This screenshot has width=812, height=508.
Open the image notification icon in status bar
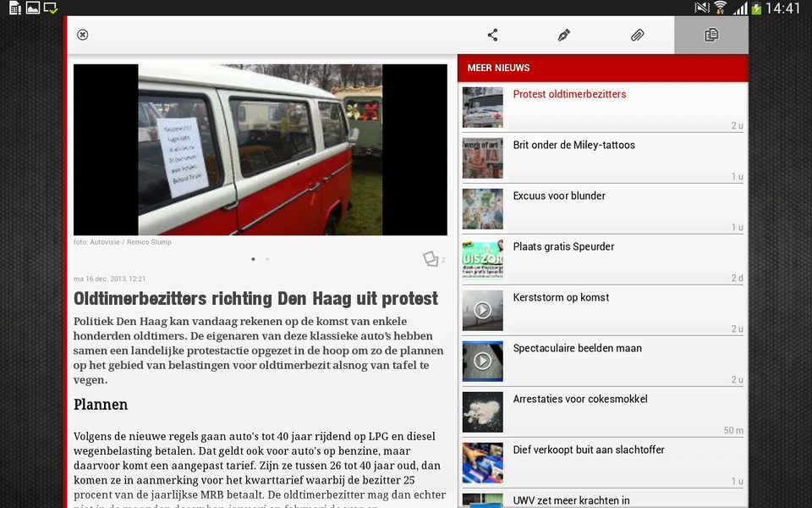pyautogui.click(x=33, y=8)
